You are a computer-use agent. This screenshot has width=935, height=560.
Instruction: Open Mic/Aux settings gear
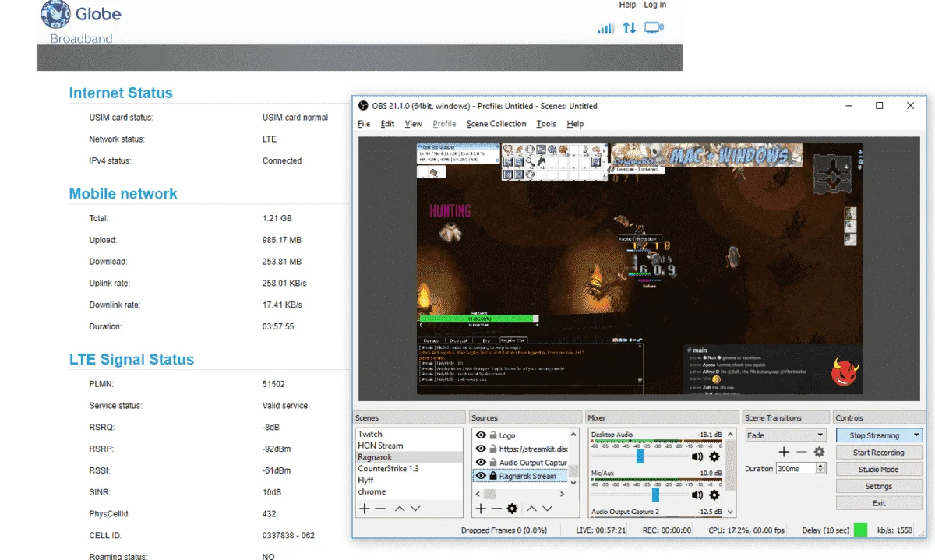pos(714,495)
